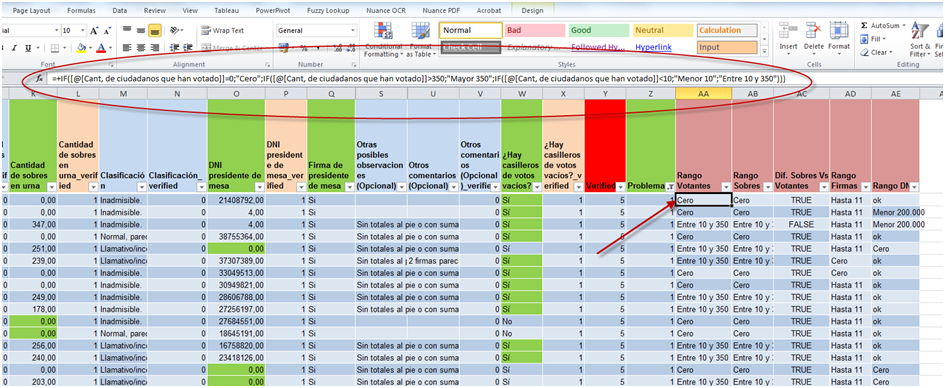Increase font size with Grow Font icon
Screen dimensions: 945x388
coord(94,30)
